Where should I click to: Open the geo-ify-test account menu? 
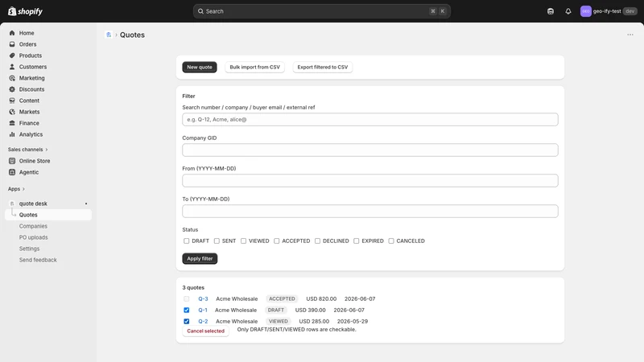609,11
